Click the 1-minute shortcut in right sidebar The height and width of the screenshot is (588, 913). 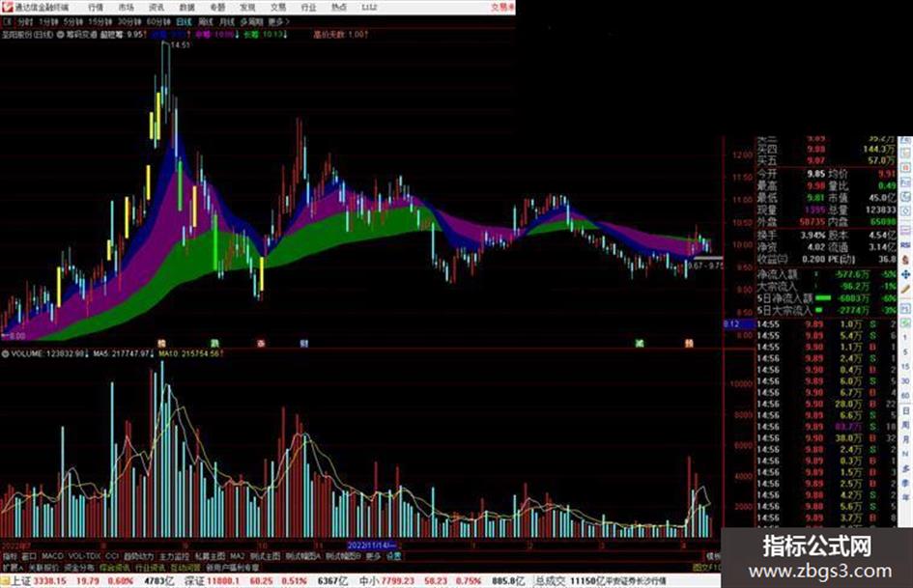coord(905,338)
